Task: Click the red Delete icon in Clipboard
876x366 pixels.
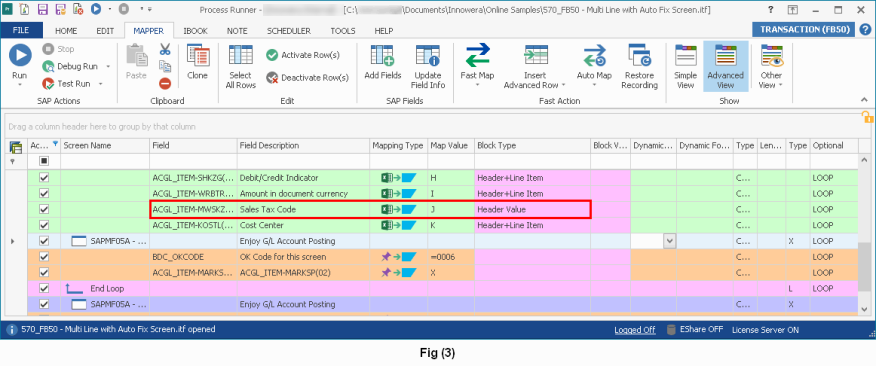Action: [x=164, y=83]
